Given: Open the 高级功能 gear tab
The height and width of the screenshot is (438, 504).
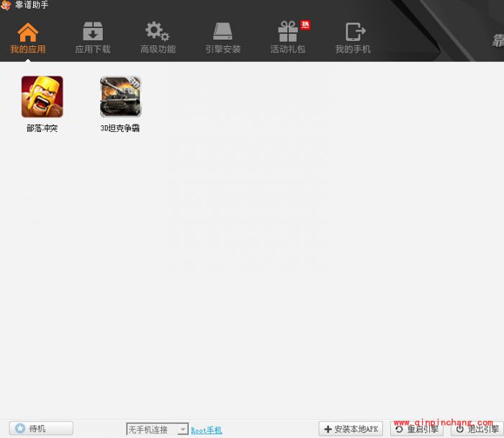Looking at the screenshot, I should pos(158,38).
